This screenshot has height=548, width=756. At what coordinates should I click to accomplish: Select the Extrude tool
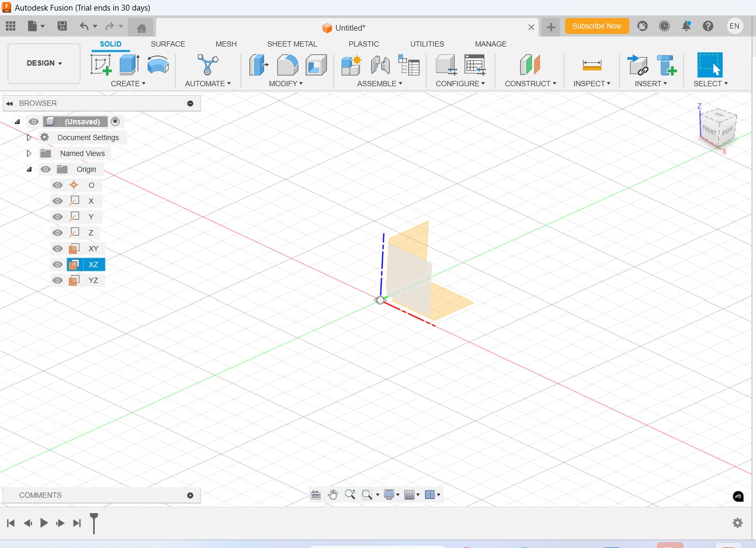click(x=129, y=65)
